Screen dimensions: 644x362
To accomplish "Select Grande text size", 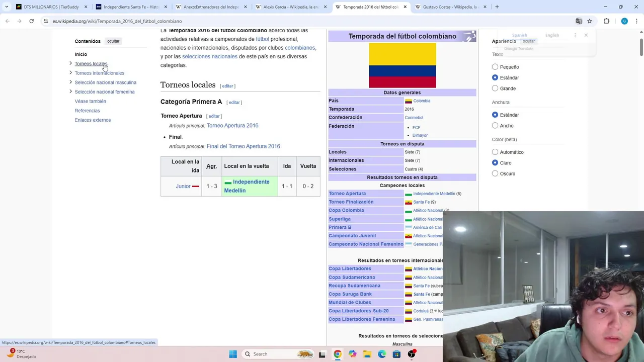I will [x=495, y=88].
